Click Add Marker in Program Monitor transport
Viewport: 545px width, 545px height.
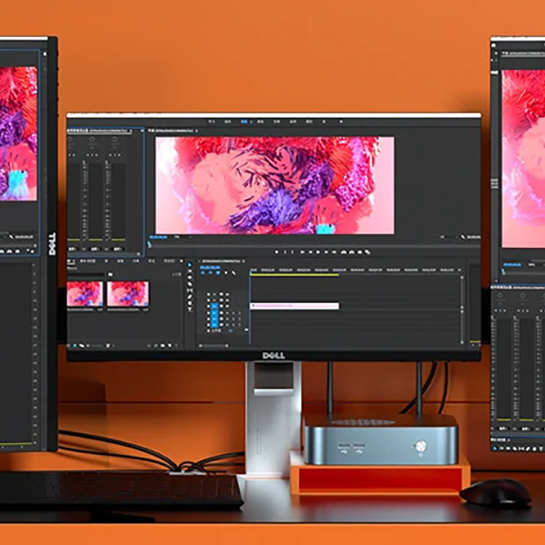277,252
